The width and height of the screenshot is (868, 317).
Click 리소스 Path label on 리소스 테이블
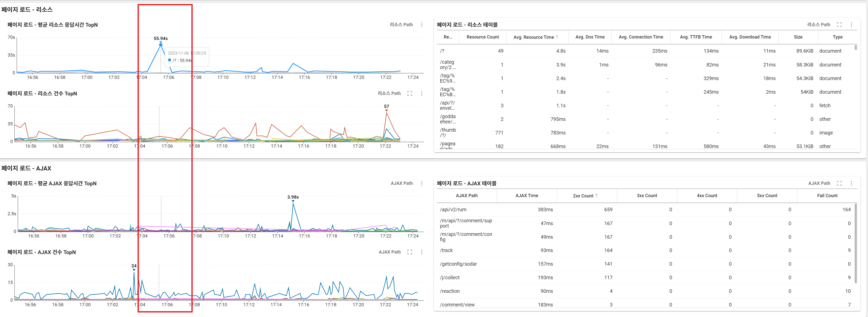click(x=818, y=25)
